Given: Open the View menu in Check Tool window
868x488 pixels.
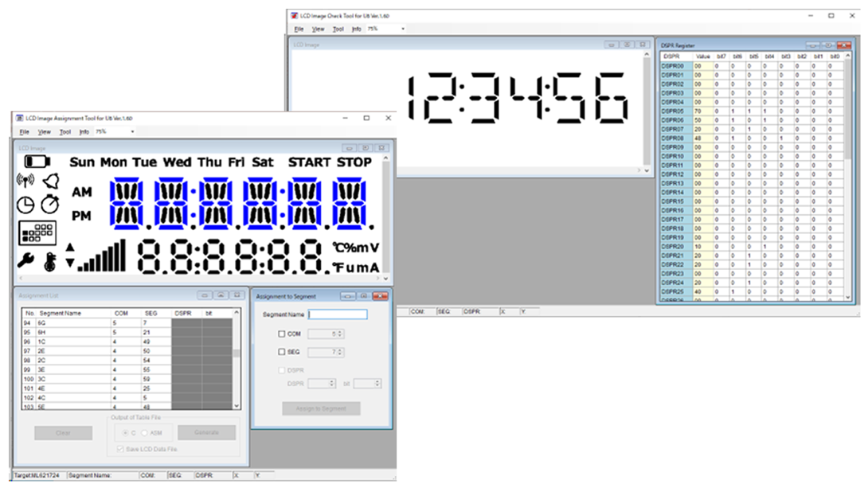Looking at the screenshot, I should tap(318, 29).
